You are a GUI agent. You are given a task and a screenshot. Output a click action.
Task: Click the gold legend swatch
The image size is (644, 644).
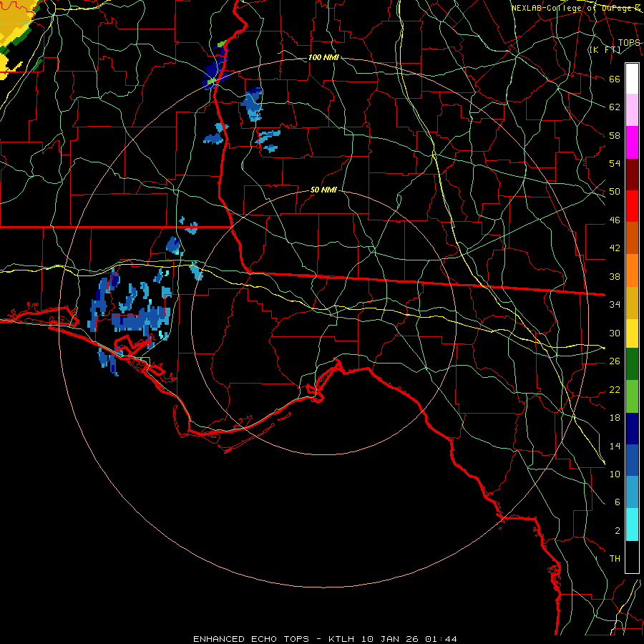click(632, 303)
